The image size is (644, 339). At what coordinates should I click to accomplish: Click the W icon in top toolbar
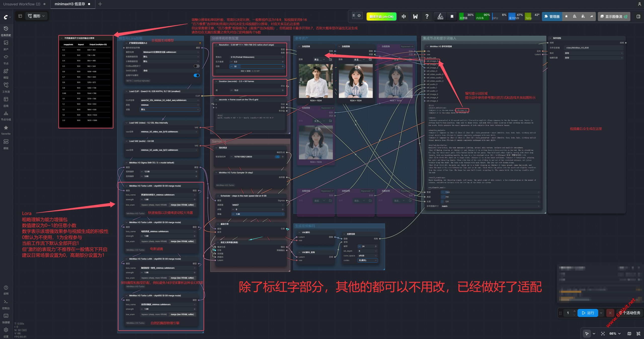pyautogui.click(x=415, y=16)
